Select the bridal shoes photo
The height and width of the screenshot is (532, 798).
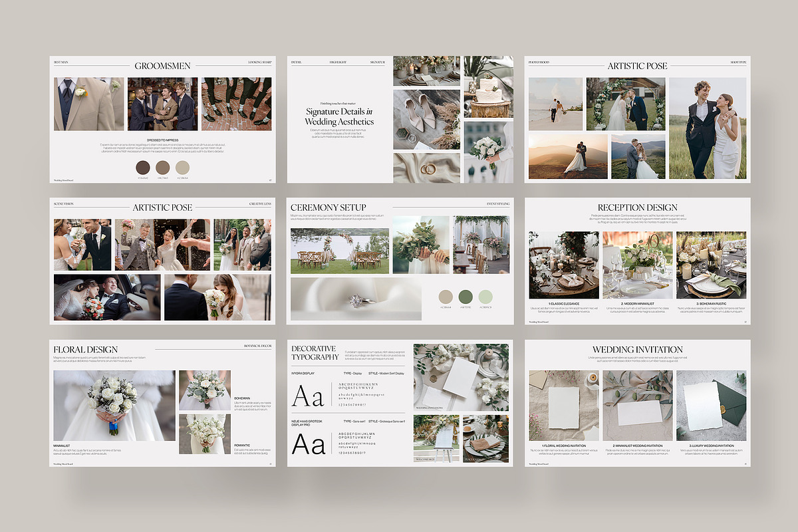tap(426, 119)
